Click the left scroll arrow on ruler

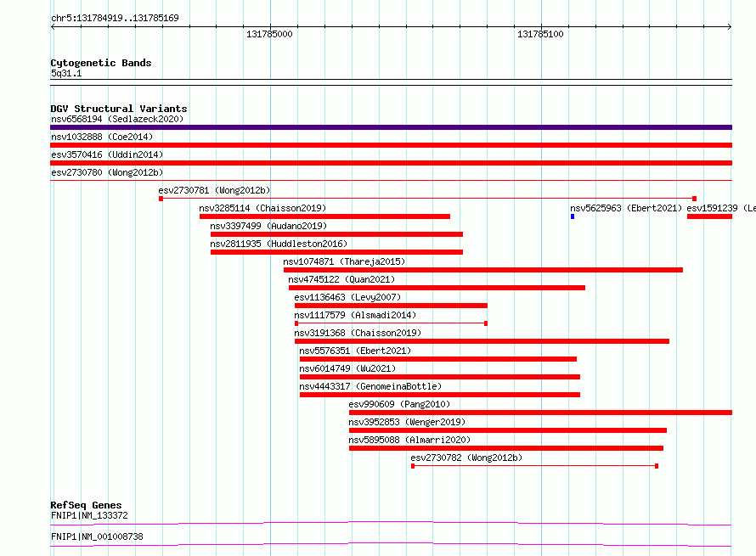[53, 27]
